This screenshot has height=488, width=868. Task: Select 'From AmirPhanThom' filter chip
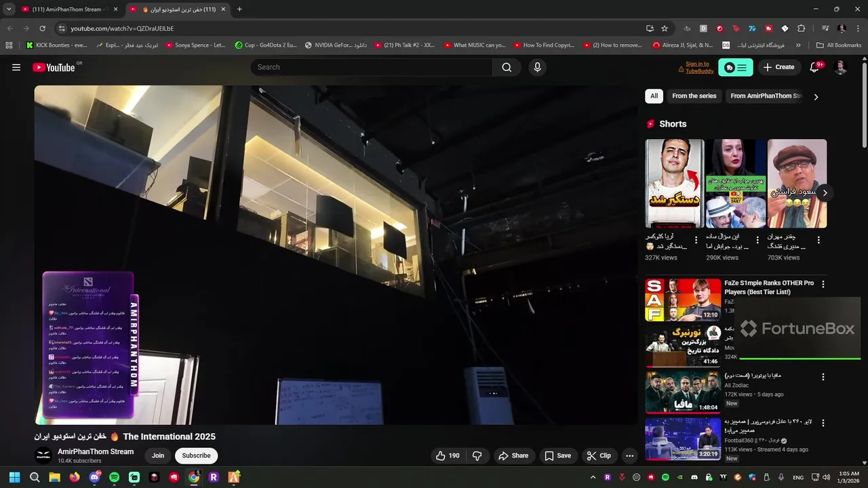[x=765, y=96]
